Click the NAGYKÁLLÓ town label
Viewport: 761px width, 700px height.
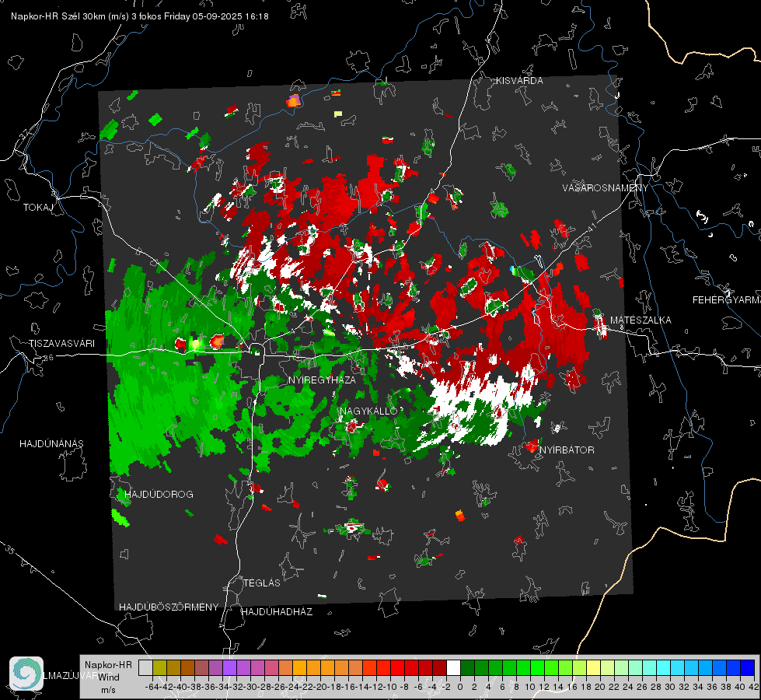(x=368, y=411)
